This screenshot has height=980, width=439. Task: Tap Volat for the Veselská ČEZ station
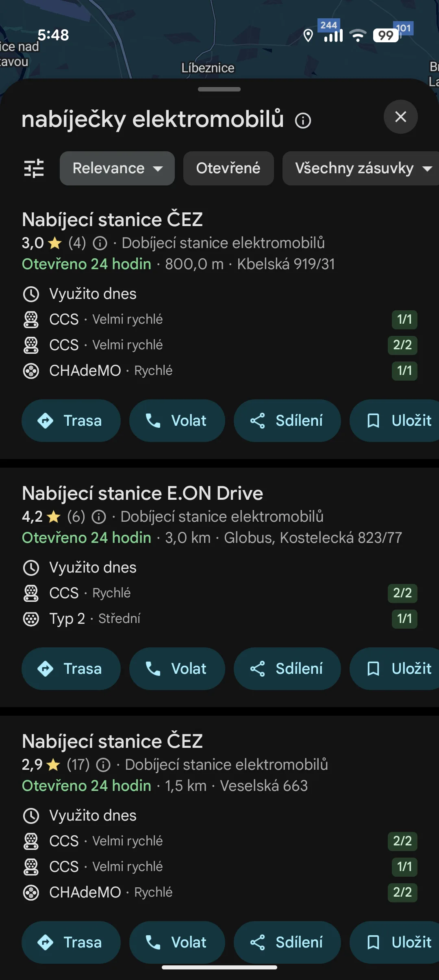point(177,942)
